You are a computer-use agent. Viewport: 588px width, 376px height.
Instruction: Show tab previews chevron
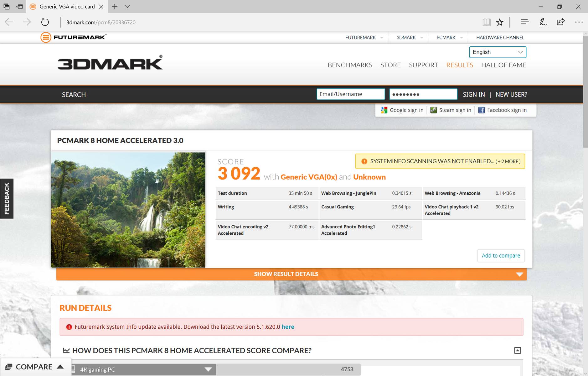click(127, 7)
